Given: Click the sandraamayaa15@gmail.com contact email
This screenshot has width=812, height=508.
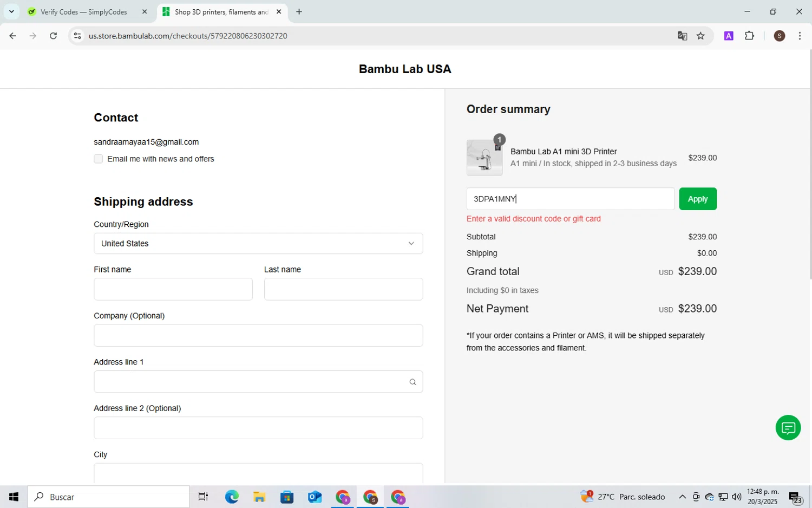Looking at the screenshot, I should [146, 142].
